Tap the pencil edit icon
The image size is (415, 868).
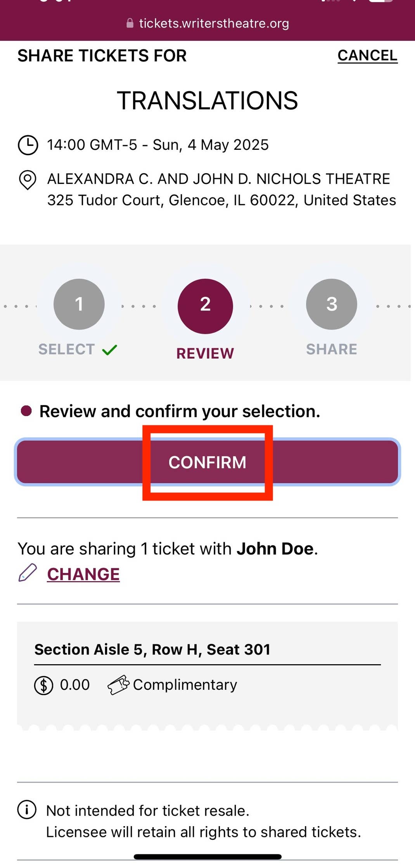28,573
